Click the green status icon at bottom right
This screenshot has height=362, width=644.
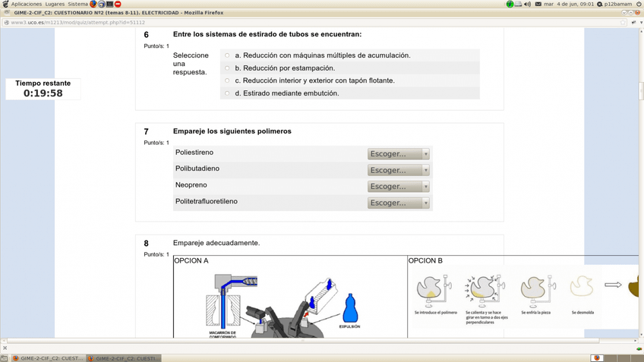639,348
